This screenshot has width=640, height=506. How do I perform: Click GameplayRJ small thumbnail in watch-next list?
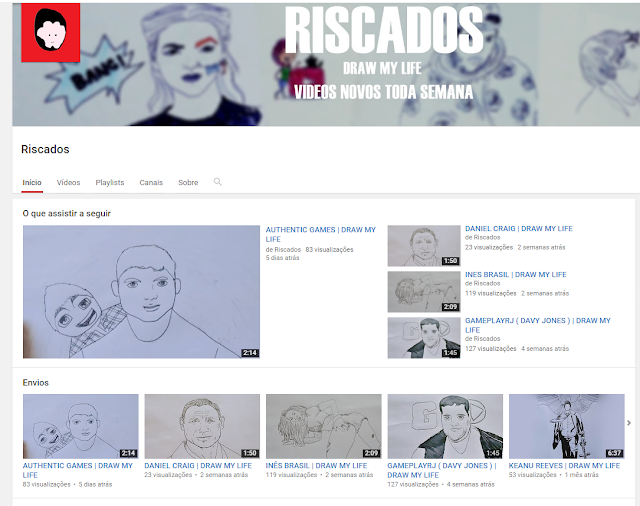tap(424, 338)
